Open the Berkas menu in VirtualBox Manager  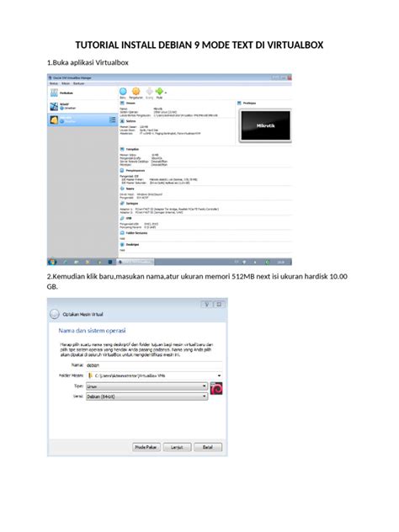coord(54,83)
